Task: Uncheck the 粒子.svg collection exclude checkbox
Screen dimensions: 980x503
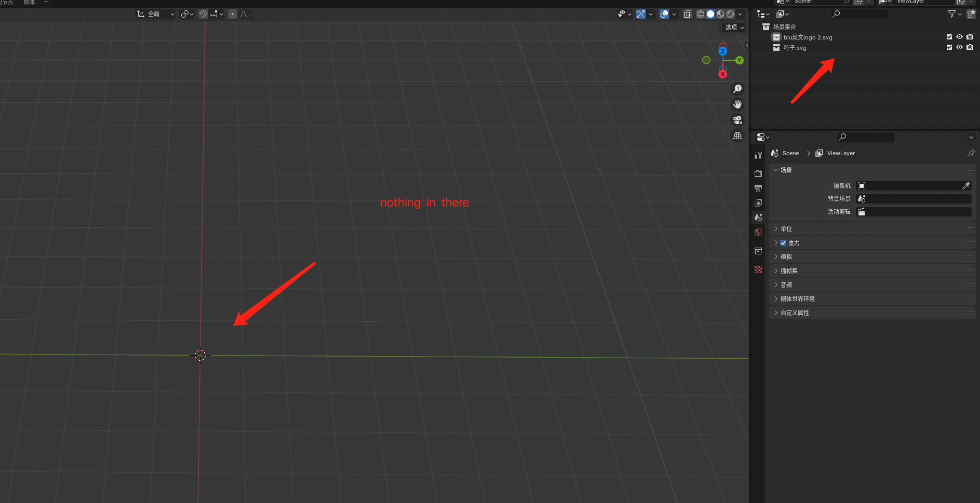Action: tap(949, 47)
